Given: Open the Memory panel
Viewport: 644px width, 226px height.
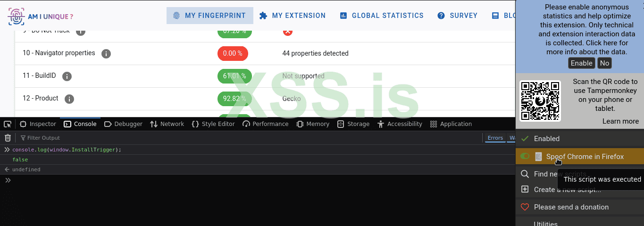Looking at the screenshot, I should click(x=313, y=124).
